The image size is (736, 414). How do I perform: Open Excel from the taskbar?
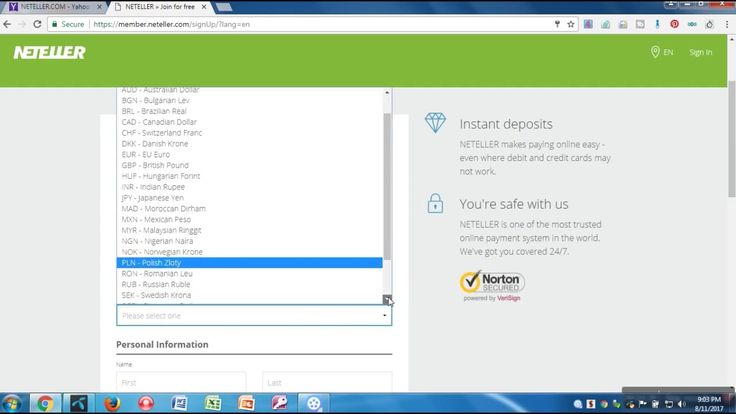(213, 403)
